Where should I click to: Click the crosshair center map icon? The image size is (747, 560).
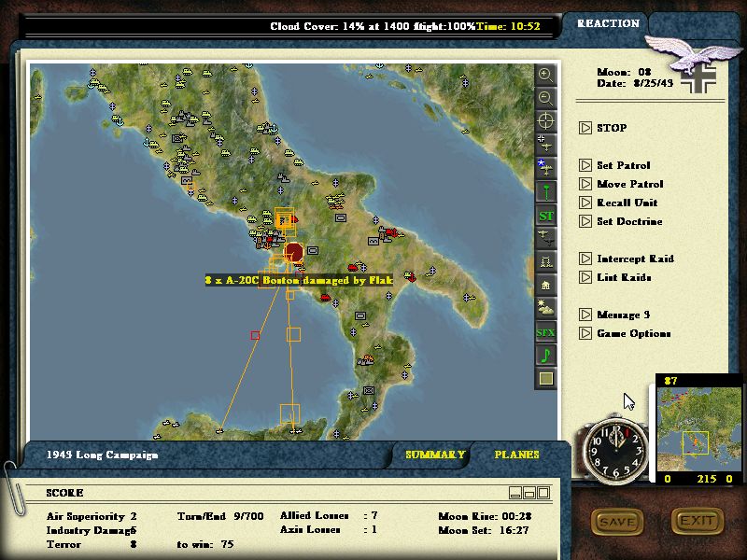click(x=545, y=121)
